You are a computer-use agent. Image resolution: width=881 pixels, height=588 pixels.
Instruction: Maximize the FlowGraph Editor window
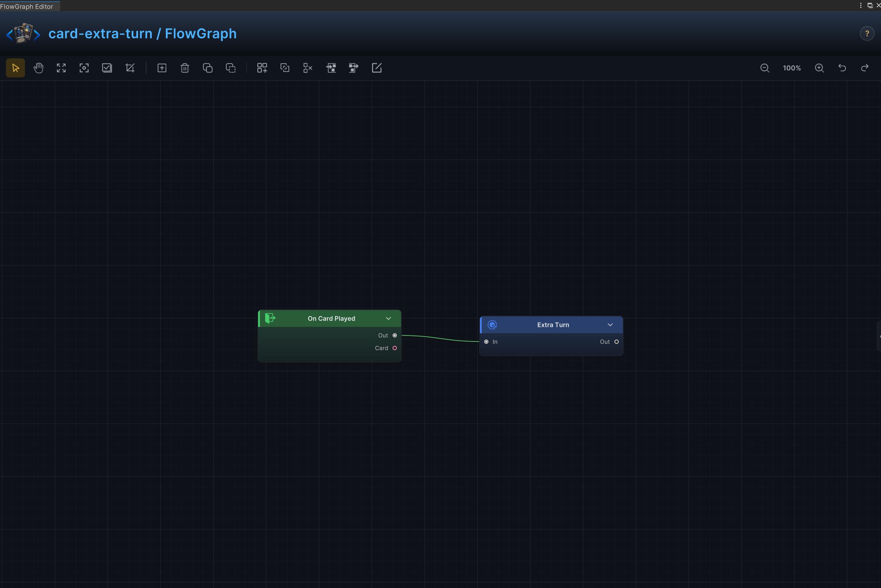(x=870, y=5)
